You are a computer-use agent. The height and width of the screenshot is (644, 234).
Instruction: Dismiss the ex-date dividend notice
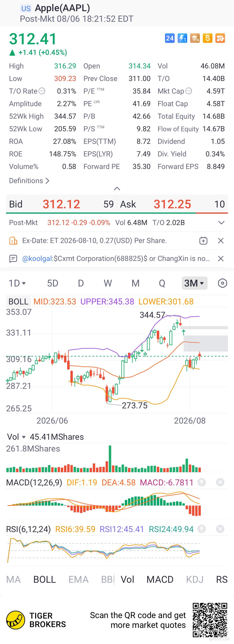click(221, 241)
